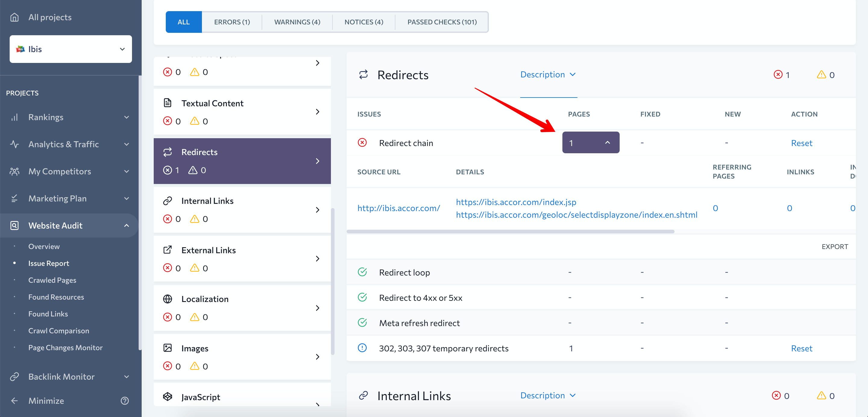868x417 pixels.
Task: Open the Localization category arrow
Action: [317, 308]
